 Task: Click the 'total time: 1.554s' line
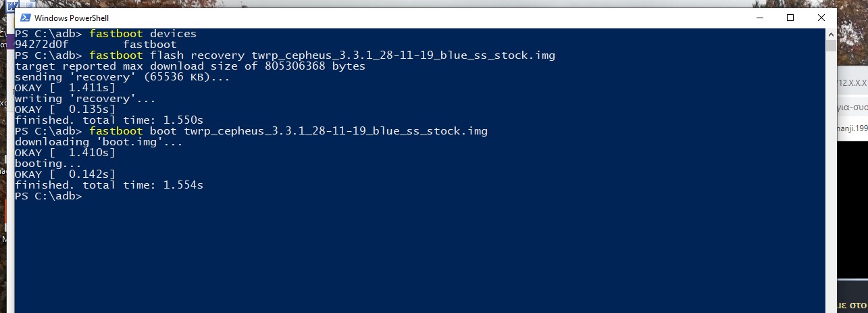click(109, 185)
